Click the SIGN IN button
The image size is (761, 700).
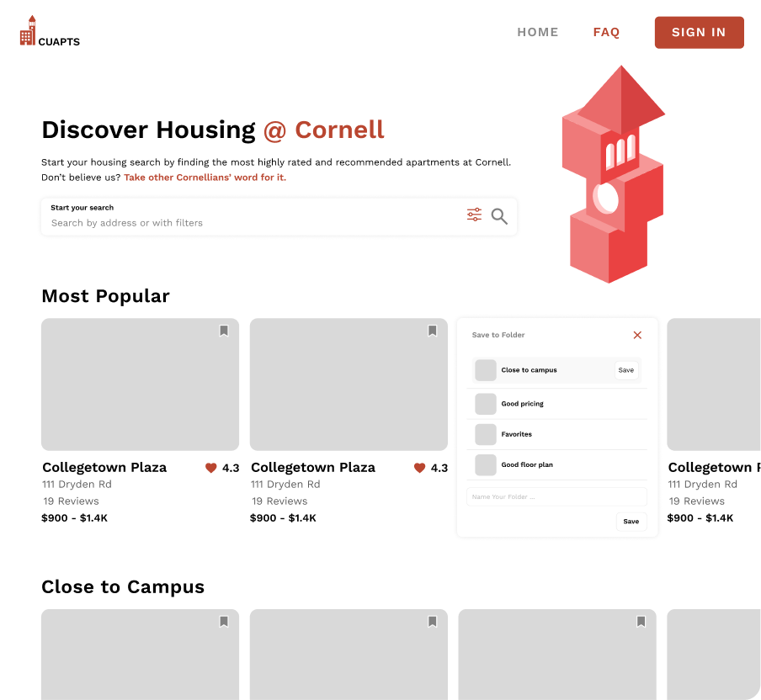pos(700,33)
